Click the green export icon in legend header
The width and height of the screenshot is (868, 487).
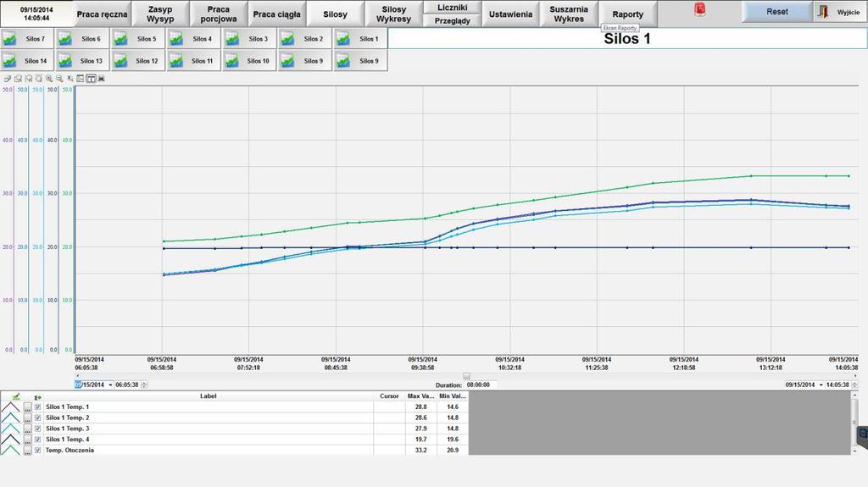(x=37, y=396)
